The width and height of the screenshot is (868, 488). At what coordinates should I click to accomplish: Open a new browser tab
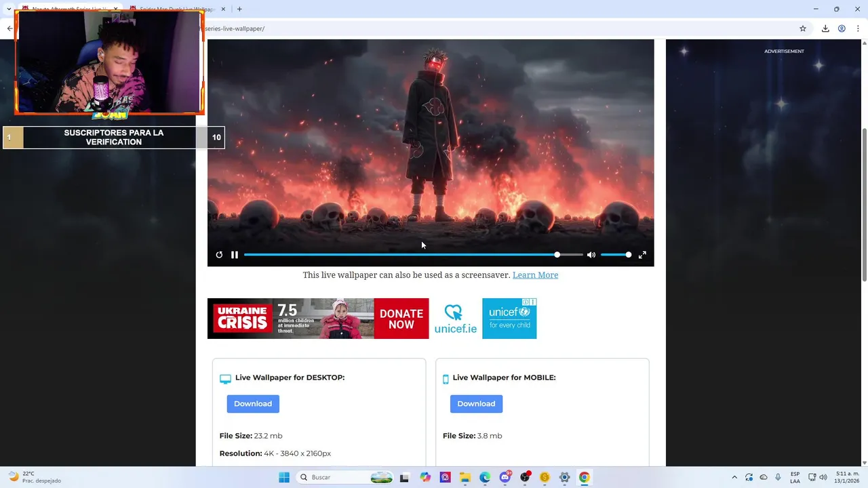239,9
